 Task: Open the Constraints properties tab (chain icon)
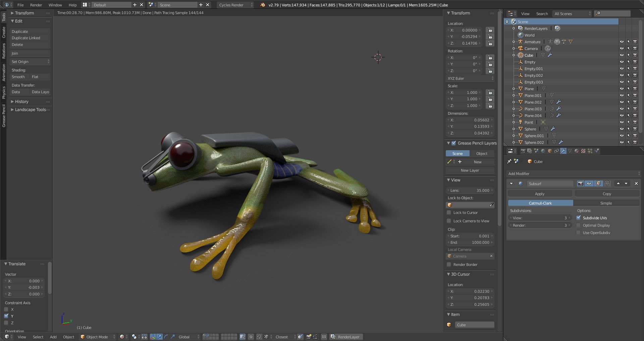pos(556,151)
